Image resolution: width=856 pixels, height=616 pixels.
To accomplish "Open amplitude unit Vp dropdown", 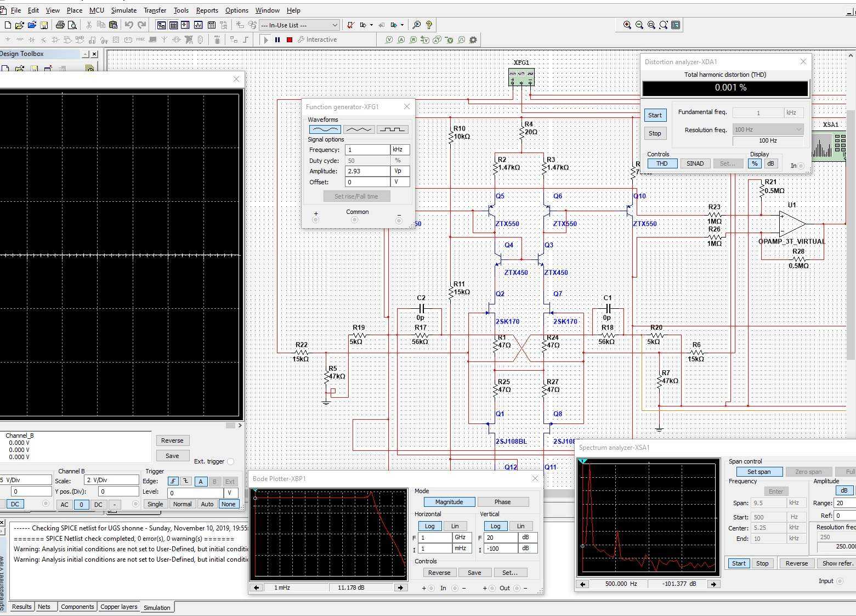I will 400,171.
